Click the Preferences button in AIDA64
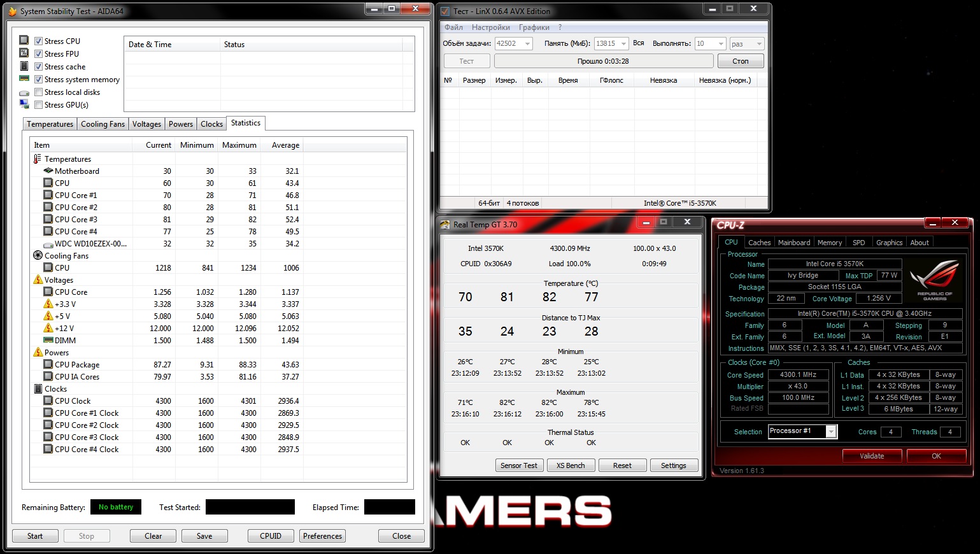This screenshot has width=980, height=554. [322, 536]
